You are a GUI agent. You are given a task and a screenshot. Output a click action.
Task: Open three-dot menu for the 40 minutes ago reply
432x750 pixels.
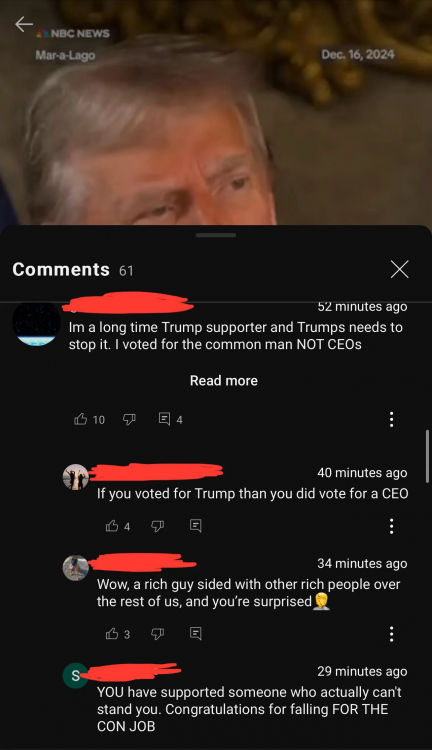click(392, 526)
